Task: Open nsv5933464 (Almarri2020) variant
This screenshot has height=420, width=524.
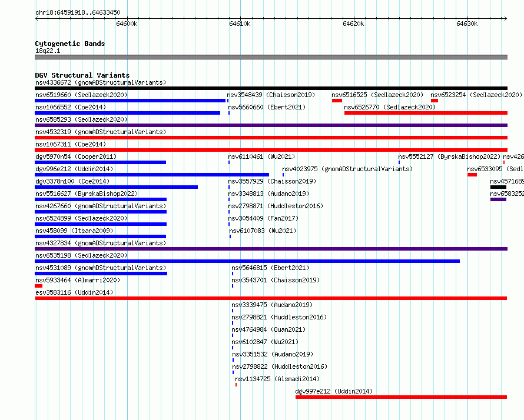Action: pyautogui.click(x=78, y=280)
